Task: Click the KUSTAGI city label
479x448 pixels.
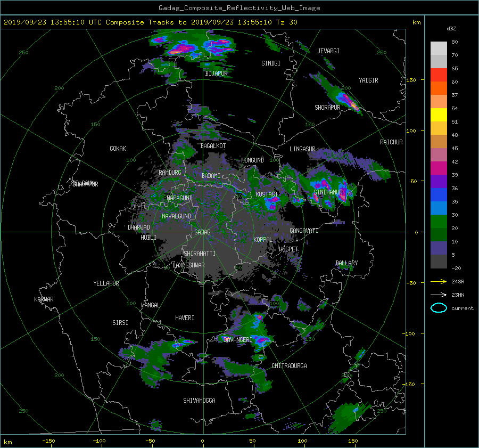Action: [x=267, y=194]
